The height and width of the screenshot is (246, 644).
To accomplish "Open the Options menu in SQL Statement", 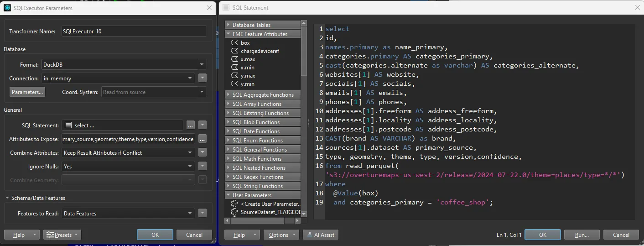I will pos(281,235).
